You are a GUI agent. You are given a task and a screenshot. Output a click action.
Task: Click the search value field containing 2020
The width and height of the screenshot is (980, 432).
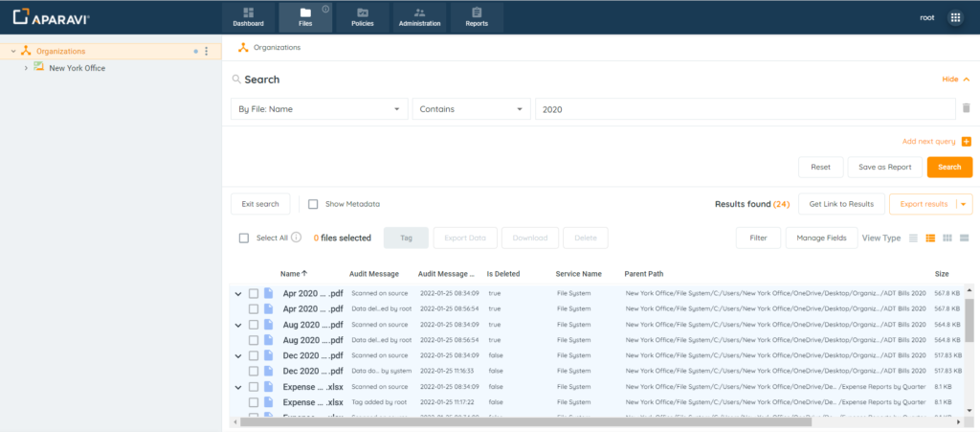(744, 109)
